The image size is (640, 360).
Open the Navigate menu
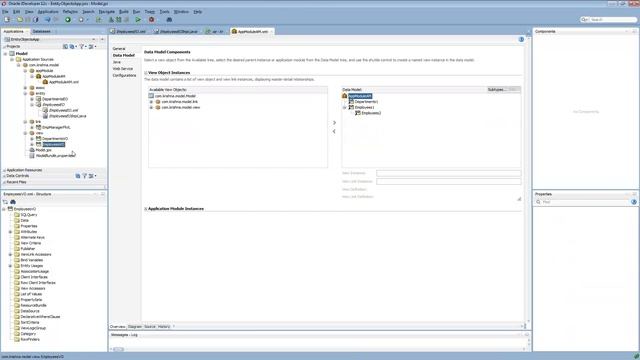(107, 12)
